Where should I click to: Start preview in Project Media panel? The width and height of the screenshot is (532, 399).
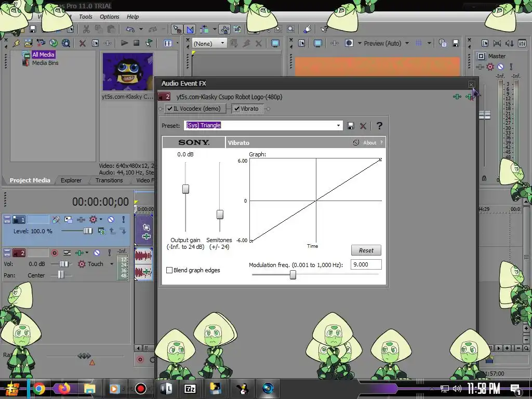pos(124,43)
